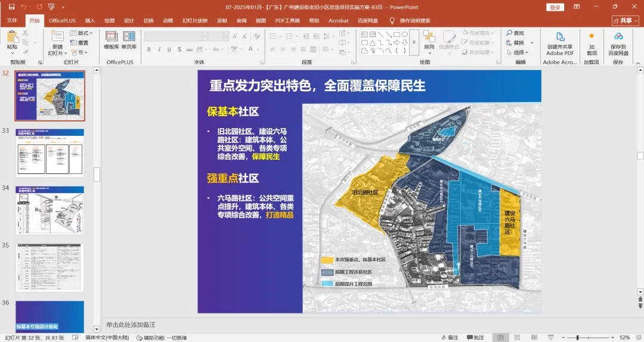Viewport: 644px width, 342px height.
Task: Click the zoom slider handle
Action: pos(577,337)
